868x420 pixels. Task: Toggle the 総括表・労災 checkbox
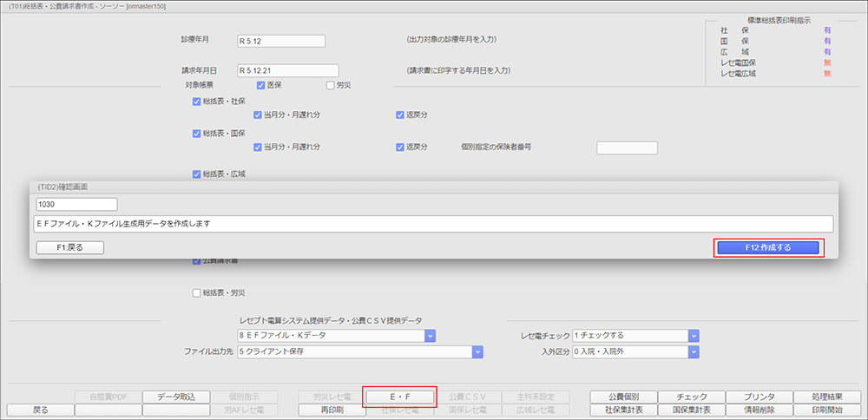coord(197,292)
